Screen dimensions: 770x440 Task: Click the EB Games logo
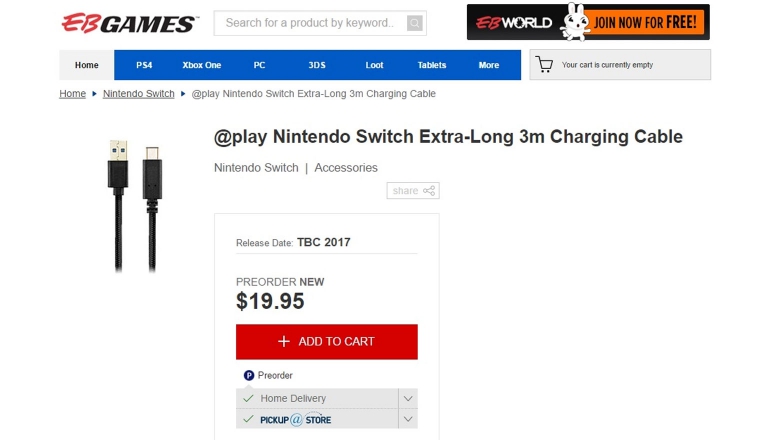(128, 22)
